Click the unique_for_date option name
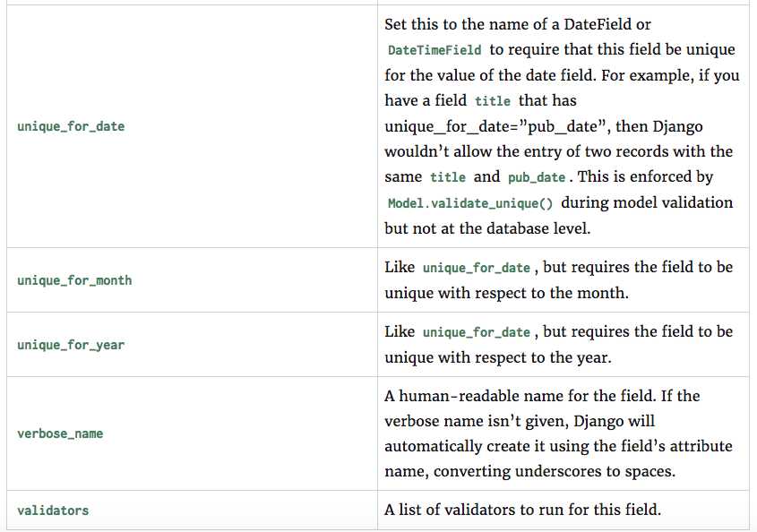Viewport: 757px width, 532px height. tap(71, 126)
